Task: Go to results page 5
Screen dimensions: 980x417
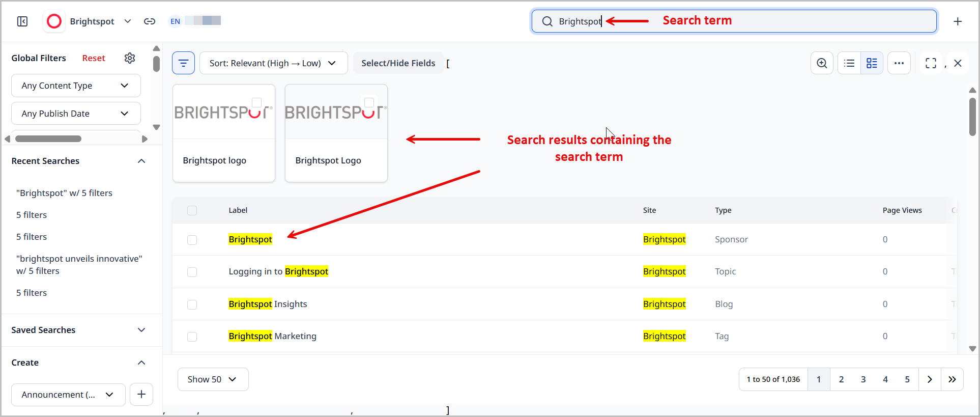Action: point(907,379)
